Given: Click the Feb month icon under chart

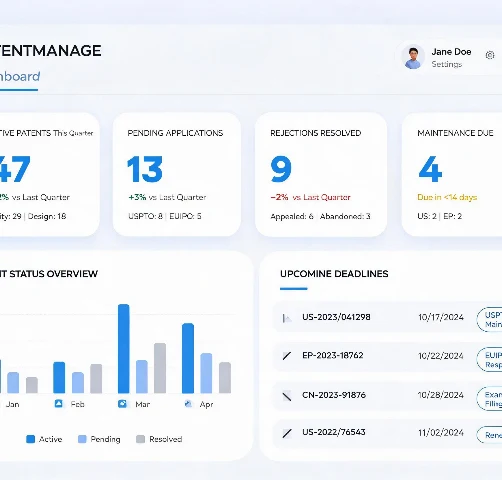Looking at the screenshot, I should coord(58,404).
